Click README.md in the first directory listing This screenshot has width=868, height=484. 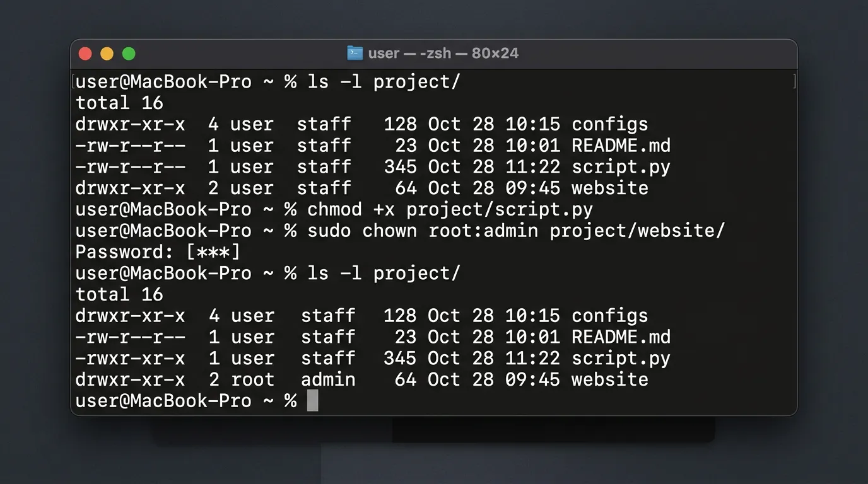pyautogui.click(x=621, y=146)
